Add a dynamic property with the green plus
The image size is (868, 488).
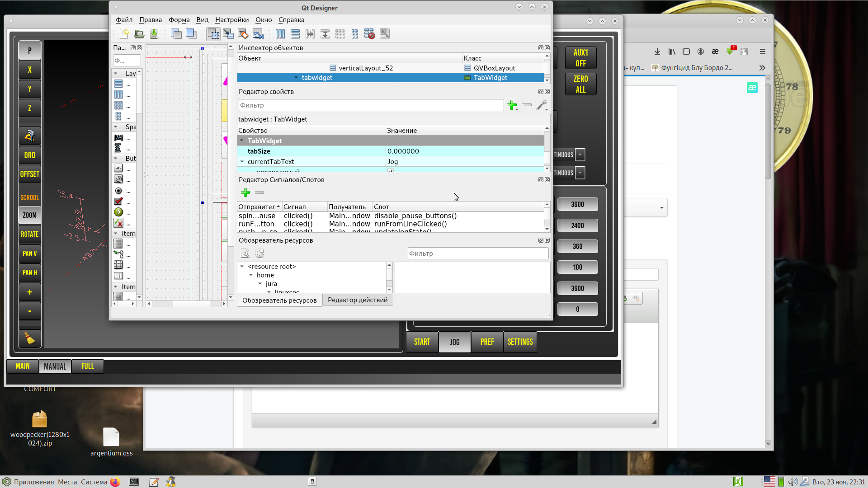click(512, 105)
